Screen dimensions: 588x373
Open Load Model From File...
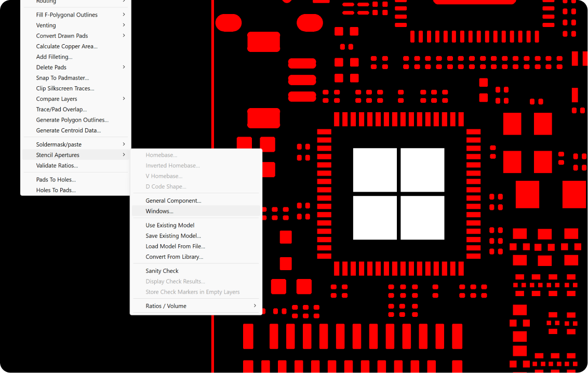click(175, 246)
